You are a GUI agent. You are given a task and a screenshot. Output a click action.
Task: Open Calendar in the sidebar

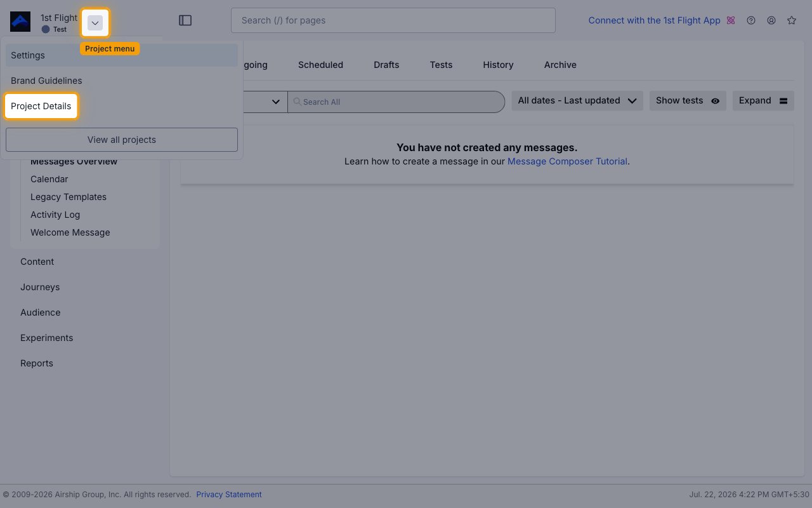(x=49, y=179)
